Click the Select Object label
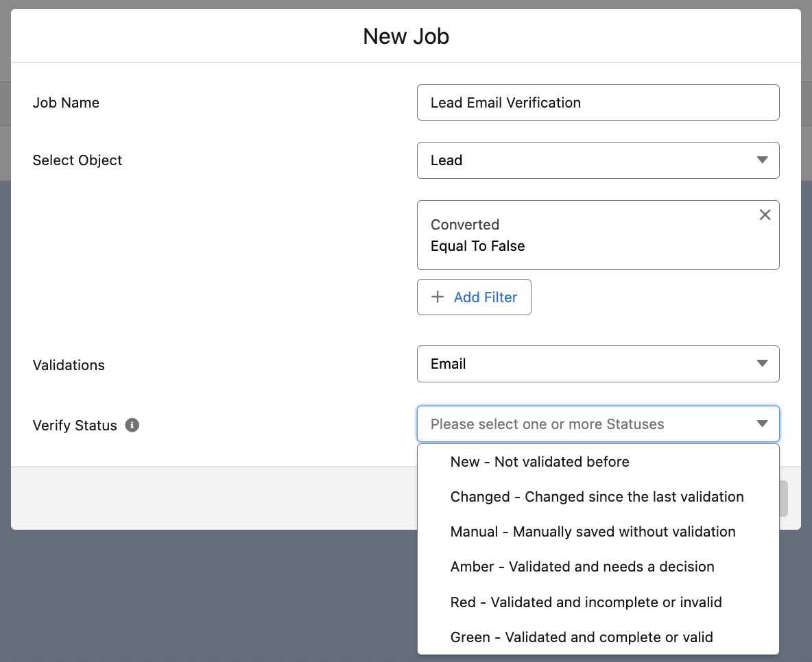The height and width of the screenshot is (662, 812). tap(77, 160)
